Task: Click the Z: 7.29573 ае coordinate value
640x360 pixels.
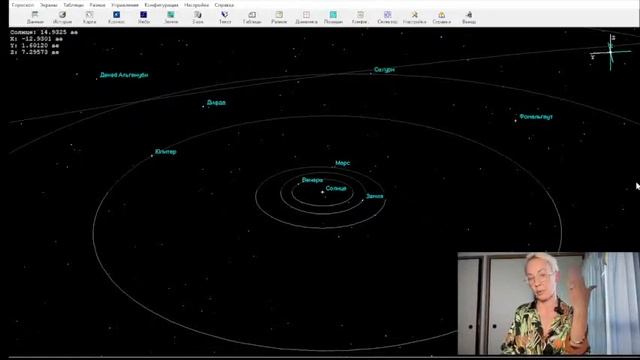Action: (x=35, y=52)
